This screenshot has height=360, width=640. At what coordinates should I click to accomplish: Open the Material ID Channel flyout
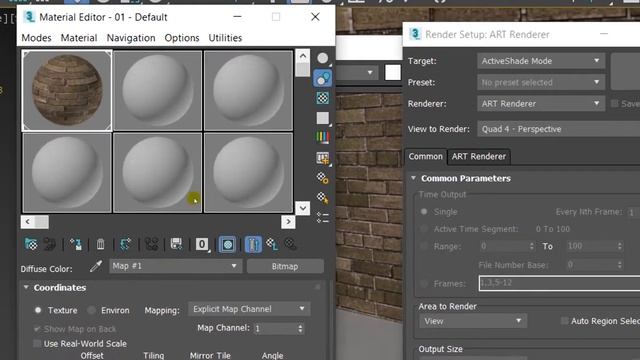tap(202, 244)
